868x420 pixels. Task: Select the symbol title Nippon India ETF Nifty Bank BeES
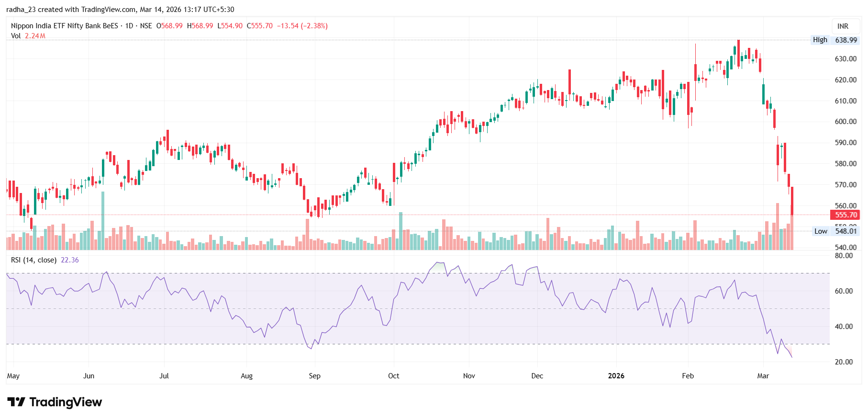point(64,26)
